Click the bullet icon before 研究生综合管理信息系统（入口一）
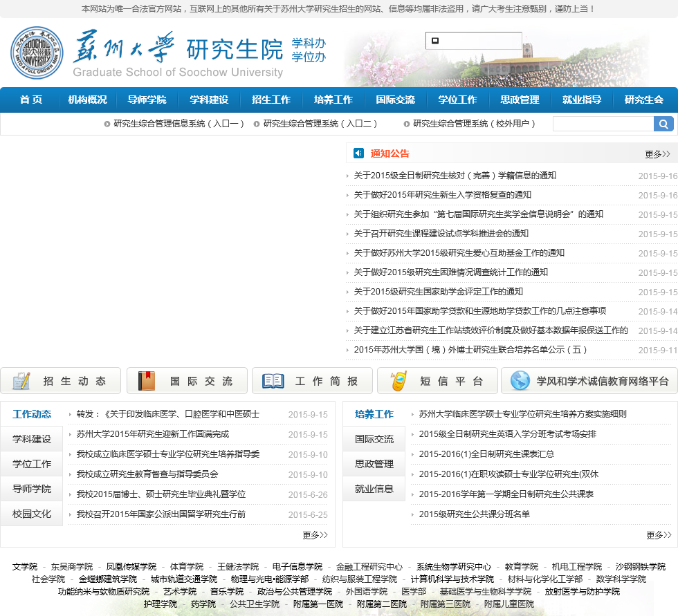The width and height of the screenshot is (678, 616). tap(107, 124)
